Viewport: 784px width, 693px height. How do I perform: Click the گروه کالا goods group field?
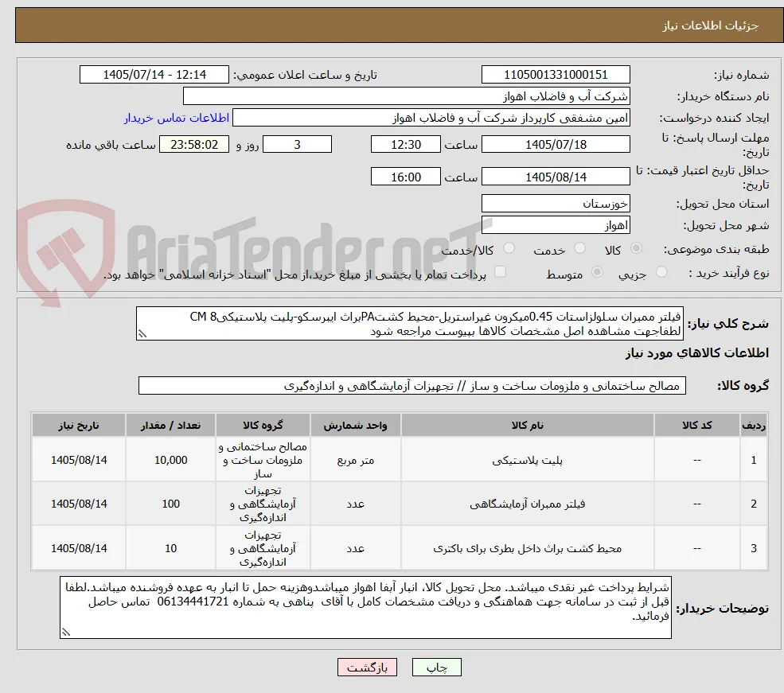tap(412, 386)
